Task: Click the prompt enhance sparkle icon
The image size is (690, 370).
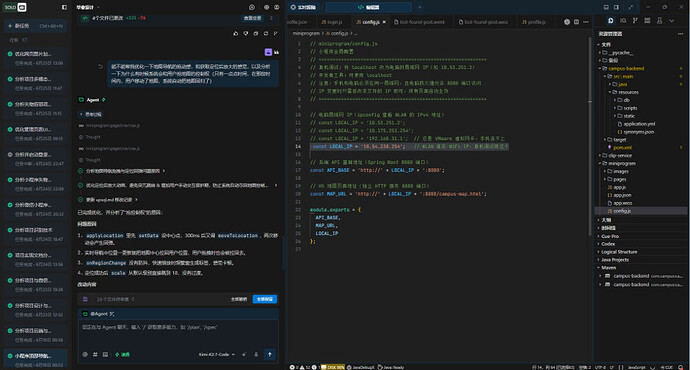Action: tap(244, 354)
